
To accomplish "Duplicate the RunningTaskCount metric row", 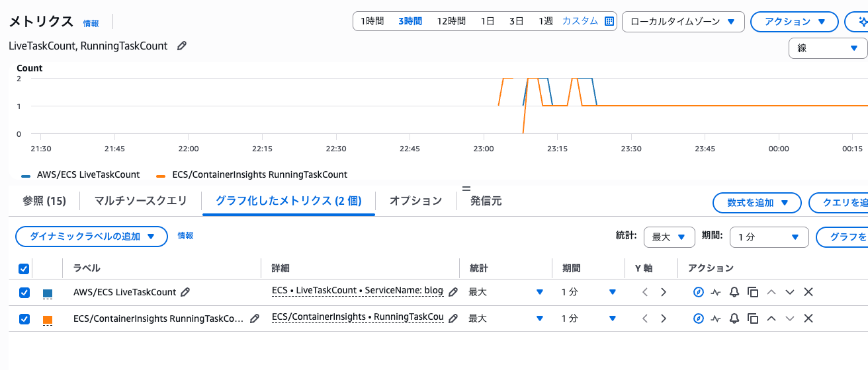I will coord(753,318).
